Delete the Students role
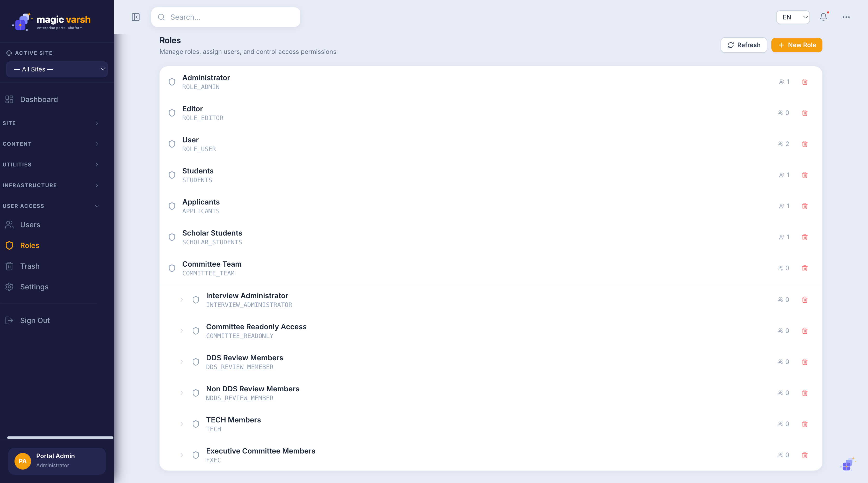This screenshot has height=483, width=868. click(x=805, y=175)
